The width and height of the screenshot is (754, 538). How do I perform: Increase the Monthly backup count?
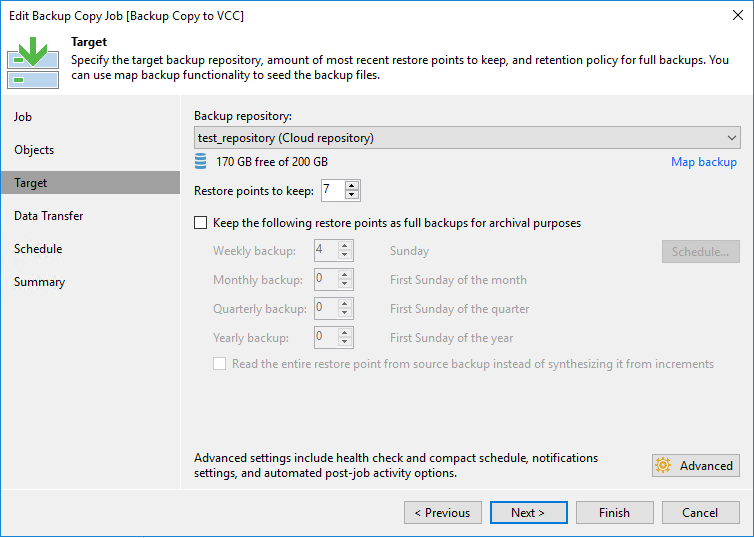click(x=345, y=275)
